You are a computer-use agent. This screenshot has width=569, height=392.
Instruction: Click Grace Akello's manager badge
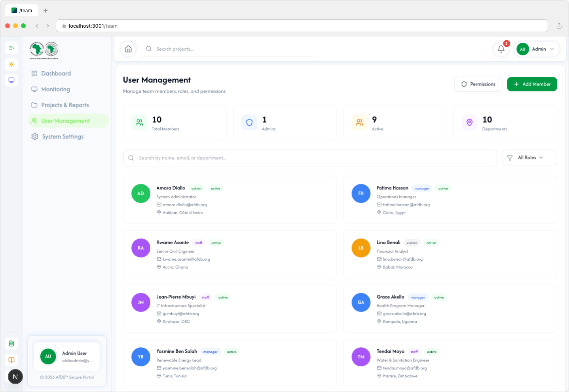(418, 297)
